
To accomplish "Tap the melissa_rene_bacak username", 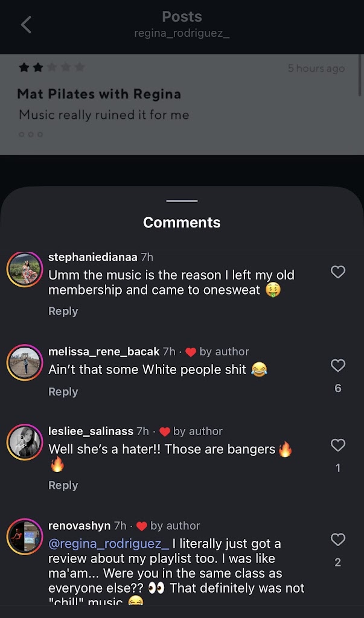I will point(104,351).
